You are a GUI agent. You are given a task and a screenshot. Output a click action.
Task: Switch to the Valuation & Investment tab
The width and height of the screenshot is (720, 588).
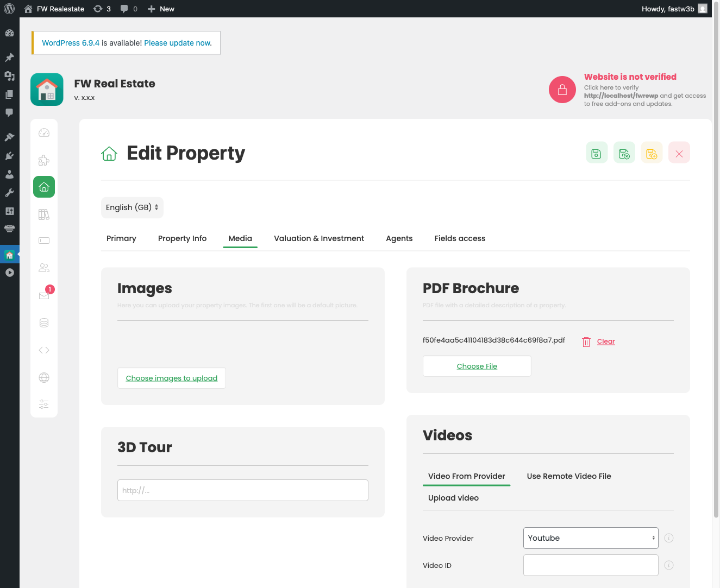[319, 238]
